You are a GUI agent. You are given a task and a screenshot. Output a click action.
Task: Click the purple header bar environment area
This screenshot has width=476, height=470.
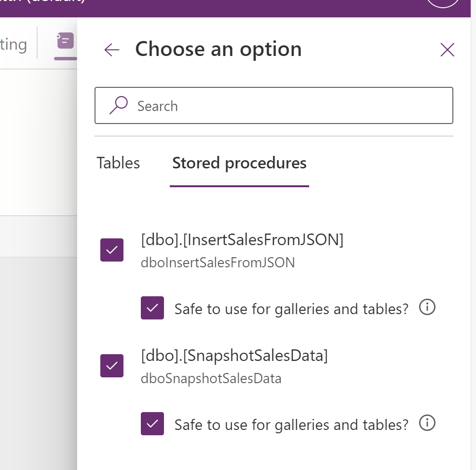click(x=241, y=7)
